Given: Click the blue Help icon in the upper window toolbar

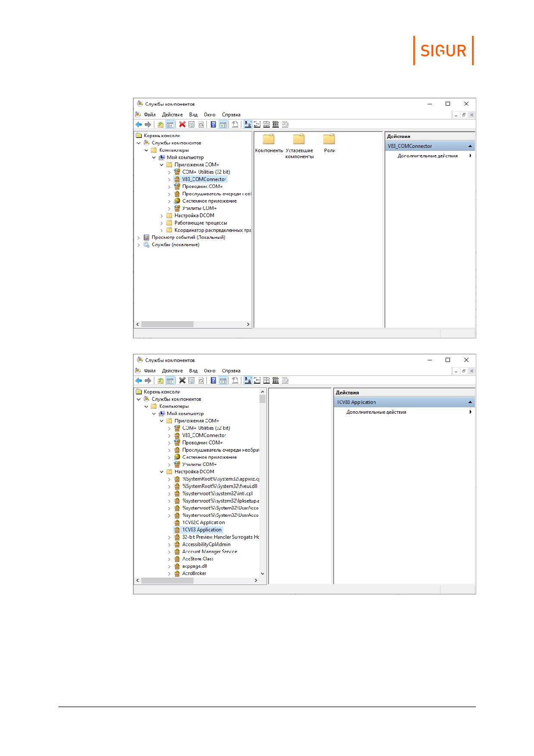Looking at the screenshot, I should [213, 125].
